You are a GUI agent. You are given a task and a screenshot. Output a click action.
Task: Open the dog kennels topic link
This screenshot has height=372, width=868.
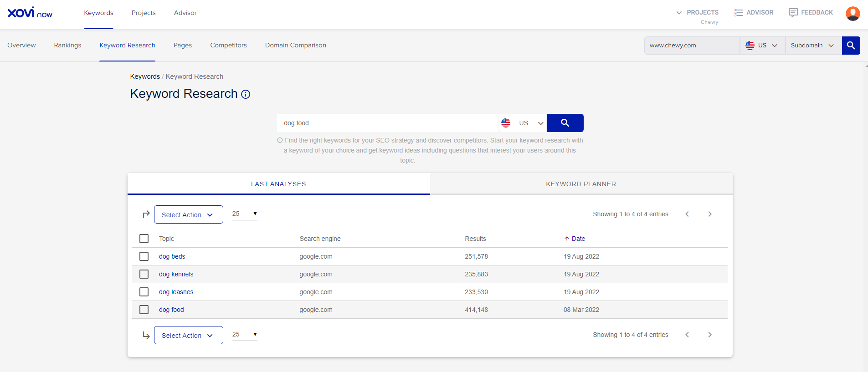coord(176,274)
